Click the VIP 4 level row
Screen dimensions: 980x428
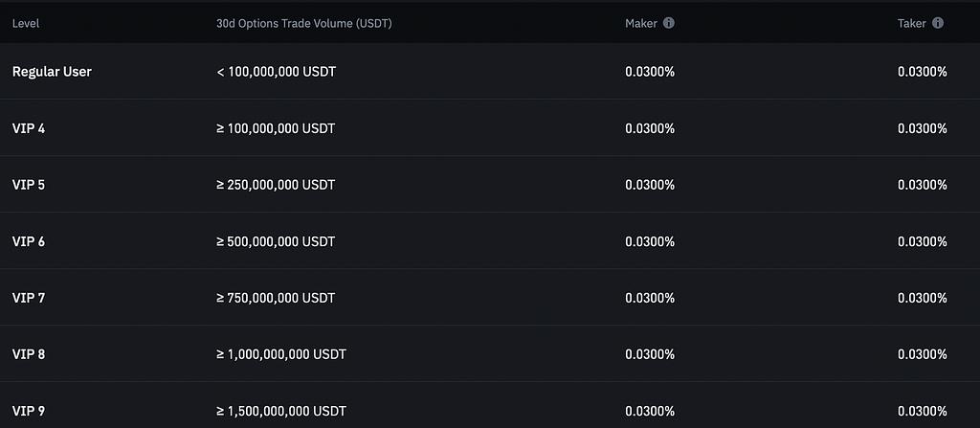29,128
